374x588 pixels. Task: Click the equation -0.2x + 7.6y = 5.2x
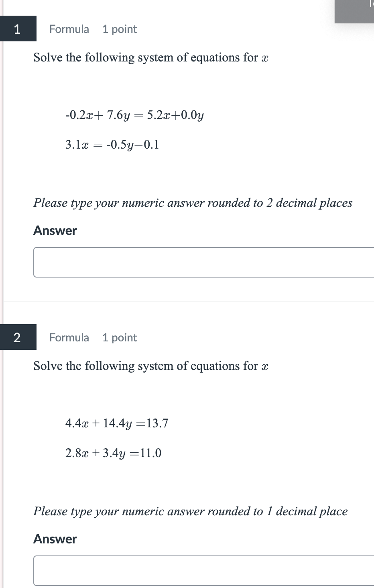click(x=134, y=115)
